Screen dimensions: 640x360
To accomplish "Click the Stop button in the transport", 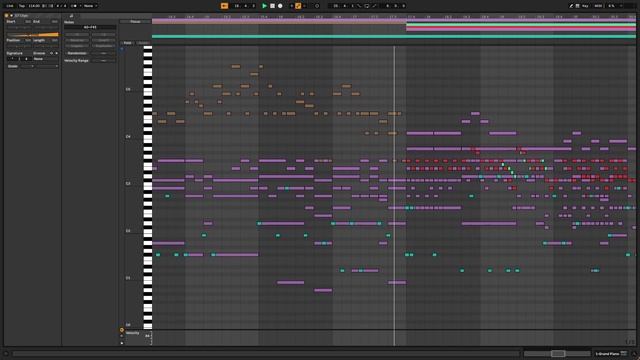I will click(272, 6).
